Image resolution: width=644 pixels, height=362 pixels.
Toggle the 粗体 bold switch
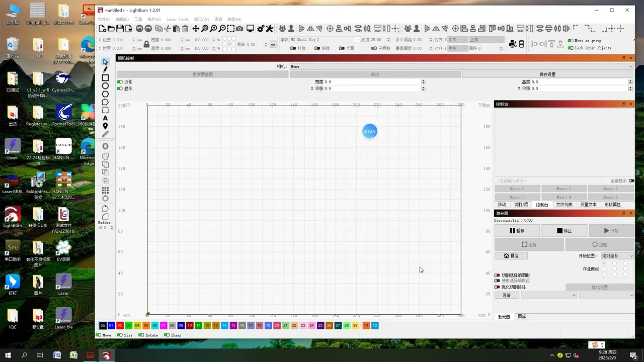coord(293,48)
